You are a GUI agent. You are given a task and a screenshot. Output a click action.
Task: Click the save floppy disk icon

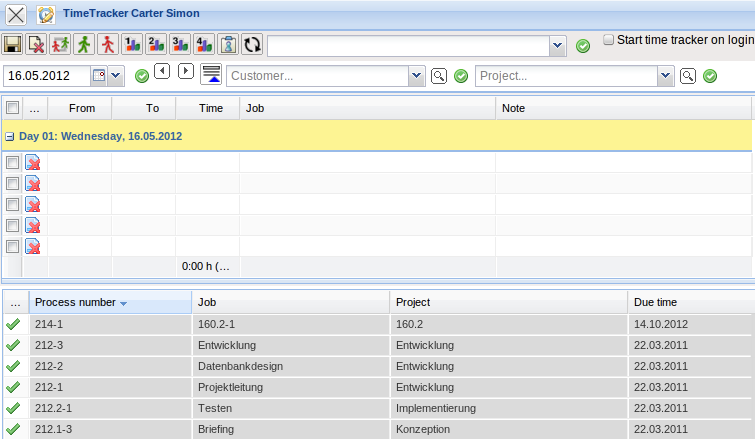pos(13,45)
